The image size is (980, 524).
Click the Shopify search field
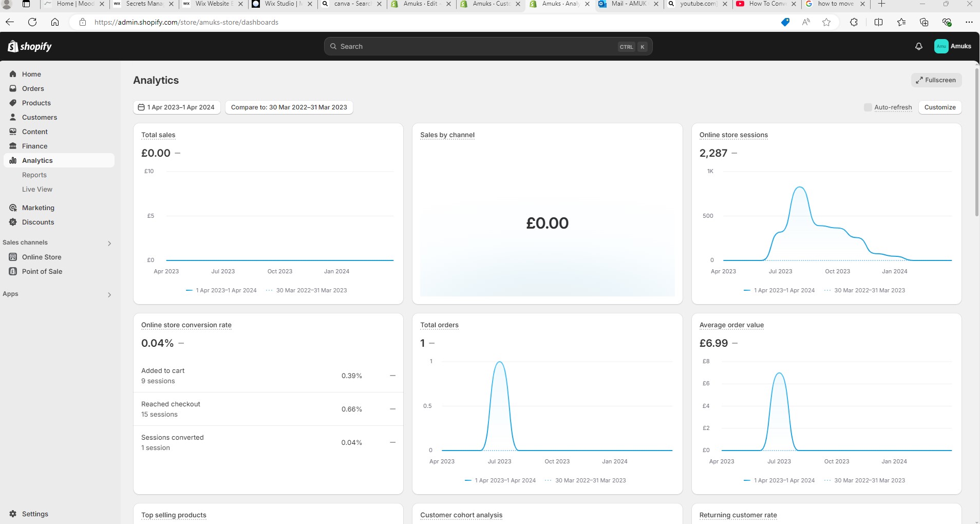tap(488, 46)
